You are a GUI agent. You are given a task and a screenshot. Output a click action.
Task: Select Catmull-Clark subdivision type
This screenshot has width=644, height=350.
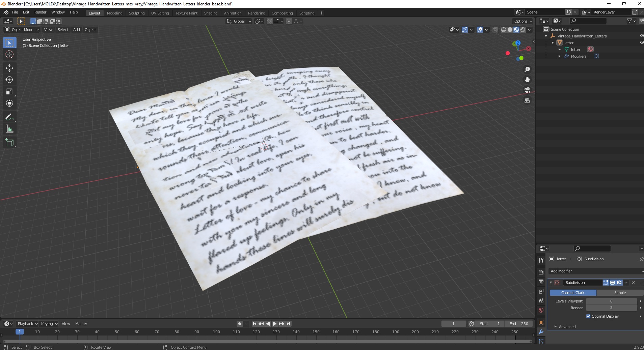[573, 293]
